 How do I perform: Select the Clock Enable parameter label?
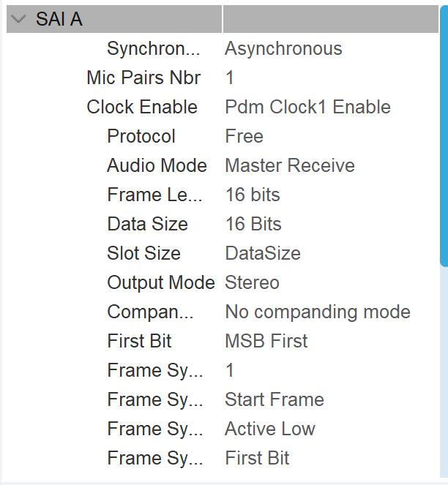pyautogui.click(x=142, y=108)
